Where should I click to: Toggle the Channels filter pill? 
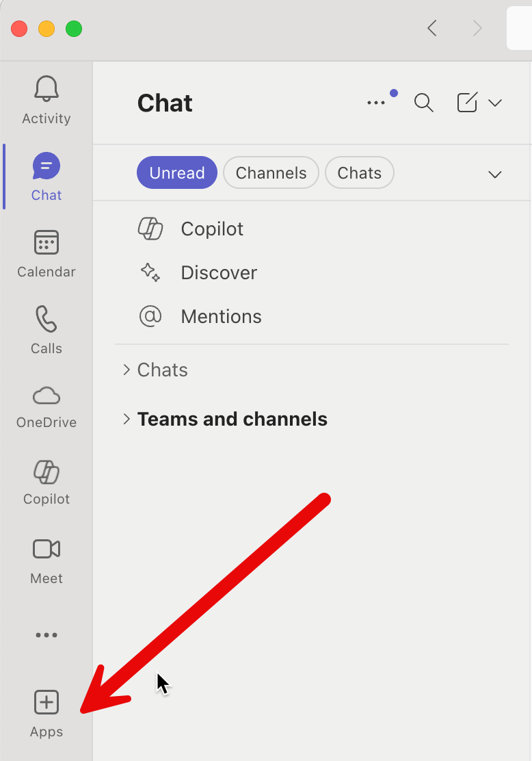pos(271,173)
